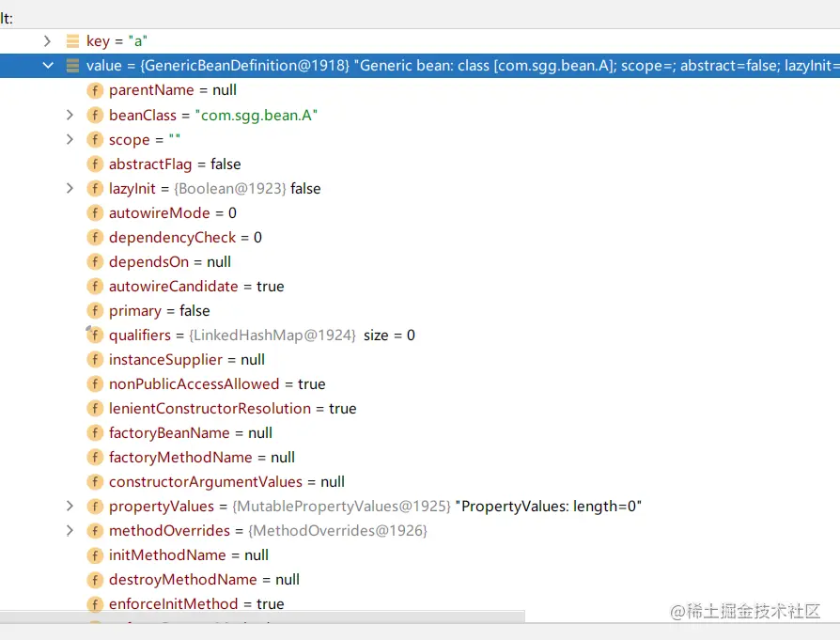Expand the methodOverrides field

pos(70,530)
